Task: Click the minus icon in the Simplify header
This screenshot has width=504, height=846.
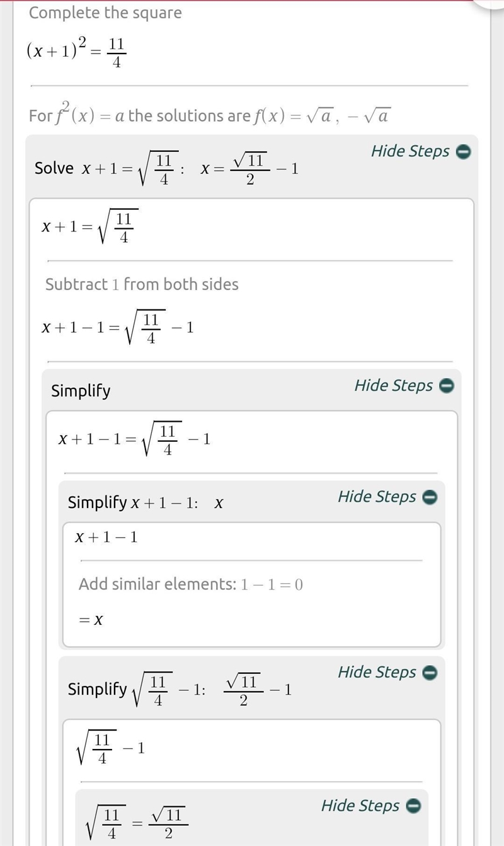Action: point(447,386)
